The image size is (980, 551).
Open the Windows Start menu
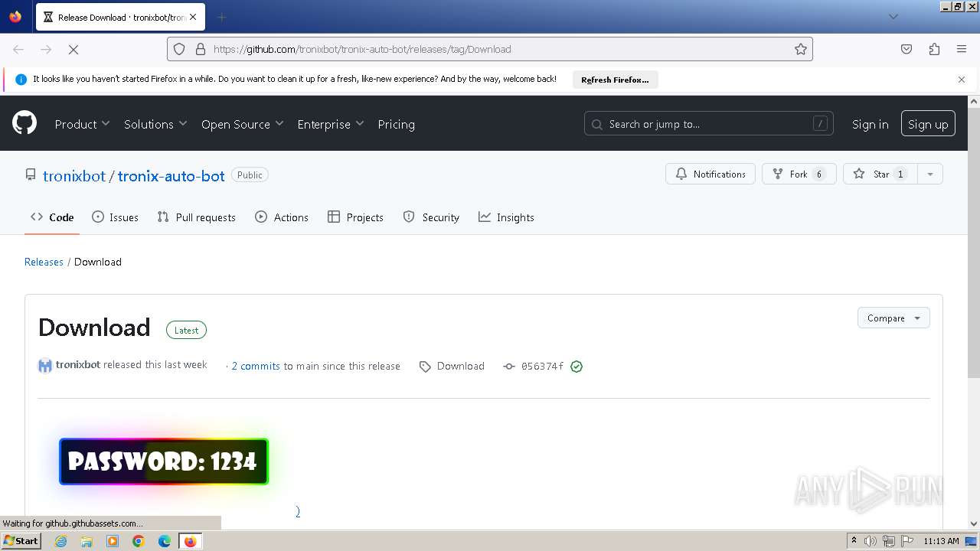click(x=21, y=541)
